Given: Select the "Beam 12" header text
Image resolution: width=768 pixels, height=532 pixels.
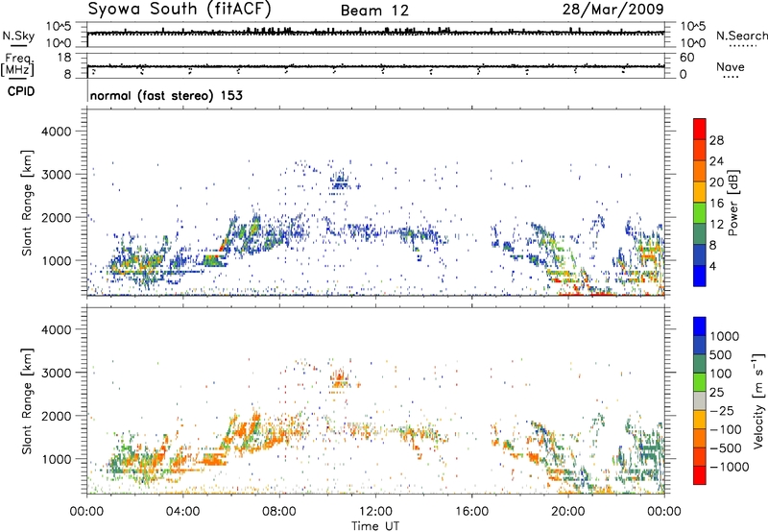Looking at the screenshot, I should point(374,11).
